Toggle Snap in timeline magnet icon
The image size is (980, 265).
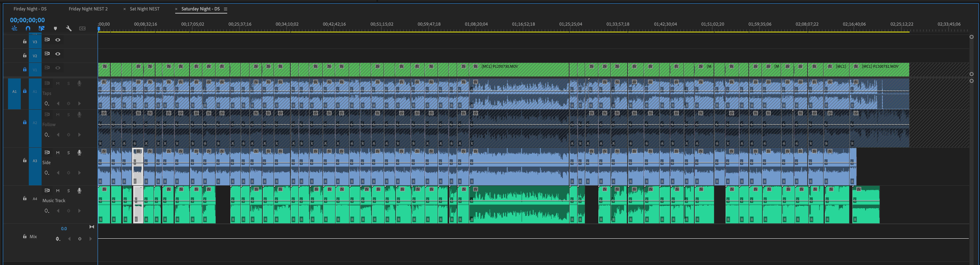pyautogui.click(x=28, y=29)
